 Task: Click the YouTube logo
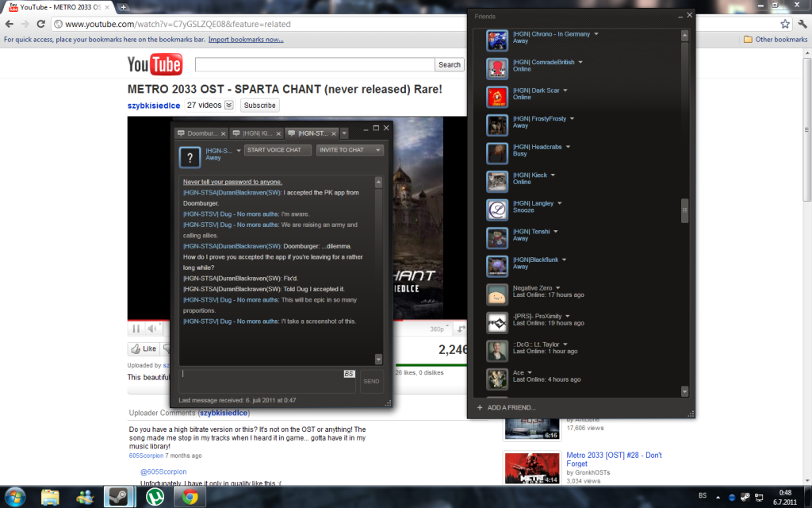coord(155,65)
